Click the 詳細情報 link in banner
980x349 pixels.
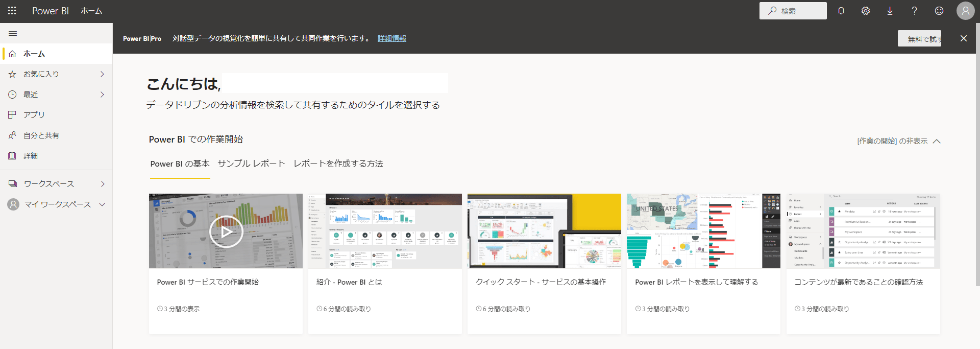click(392, 38)
